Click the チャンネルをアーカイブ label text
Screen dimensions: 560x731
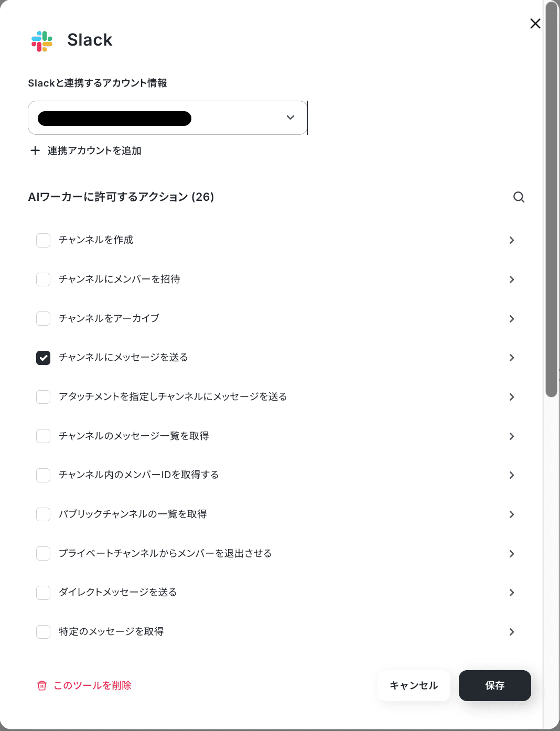point(109,318)
